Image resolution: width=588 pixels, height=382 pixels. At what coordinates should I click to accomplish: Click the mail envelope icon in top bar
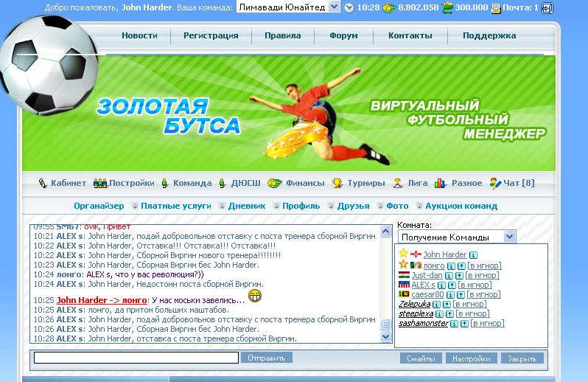pyautogui.click(x=495, y=8)
